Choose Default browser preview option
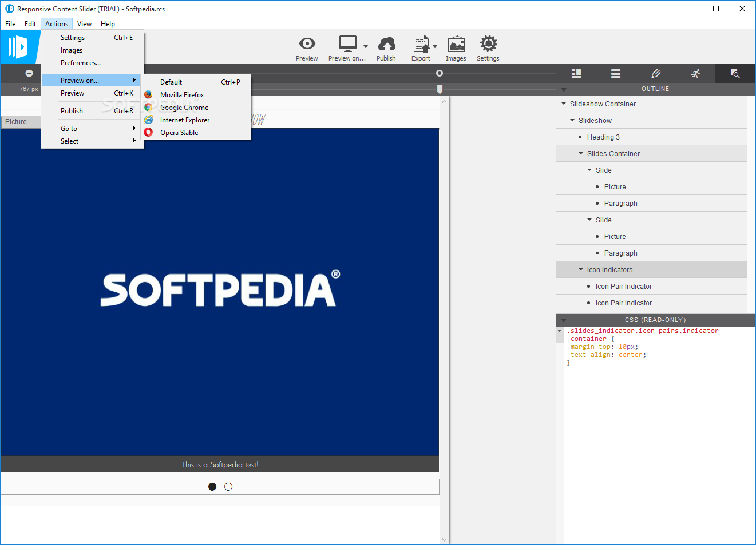 click(196, 82)
